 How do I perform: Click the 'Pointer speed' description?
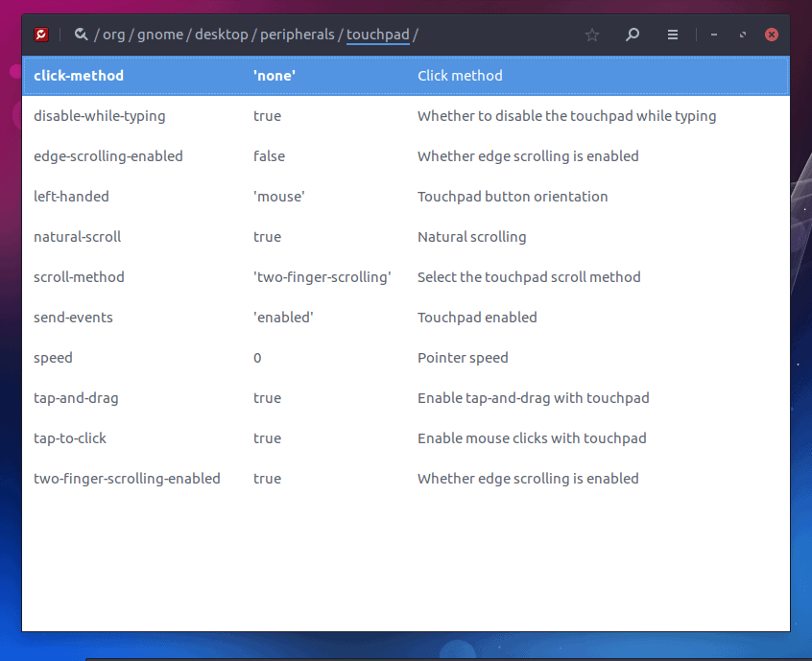point(463,358)
